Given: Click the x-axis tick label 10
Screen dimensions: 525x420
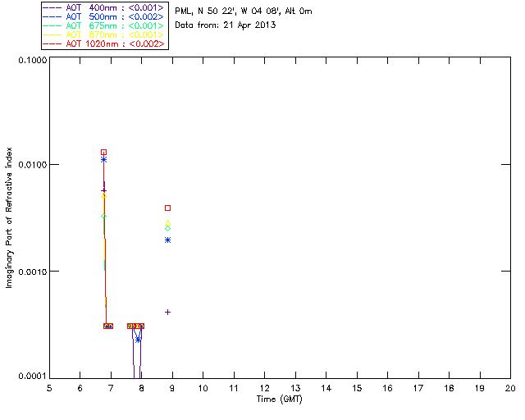Looking at the screenshot, I should pyautogui.click(x=203, y=388).
